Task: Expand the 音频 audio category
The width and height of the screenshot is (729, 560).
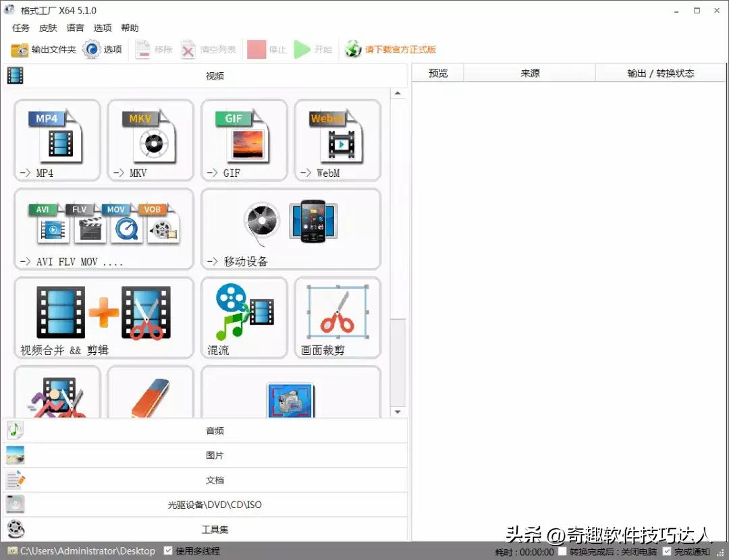Action: pos(215,430)
